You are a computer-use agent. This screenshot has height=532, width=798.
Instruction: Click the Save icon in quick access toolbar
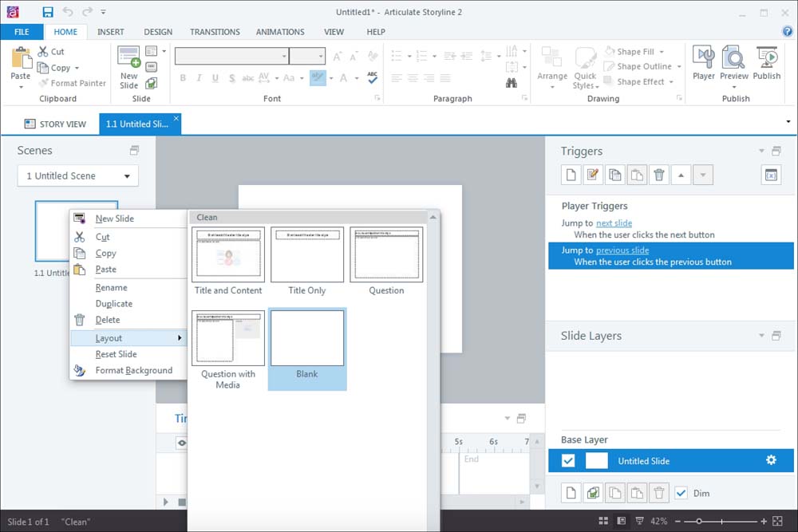(x=48, y=12)
